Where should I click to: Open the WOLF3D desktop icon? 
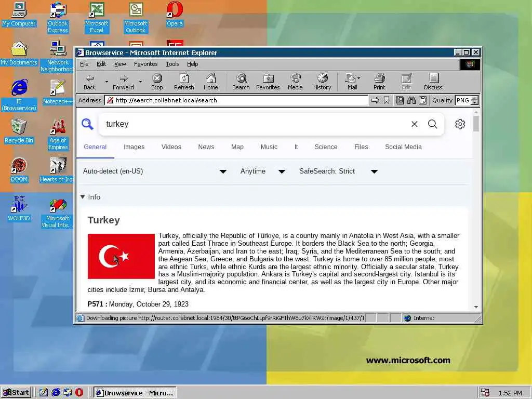click(x=19, y=209)
